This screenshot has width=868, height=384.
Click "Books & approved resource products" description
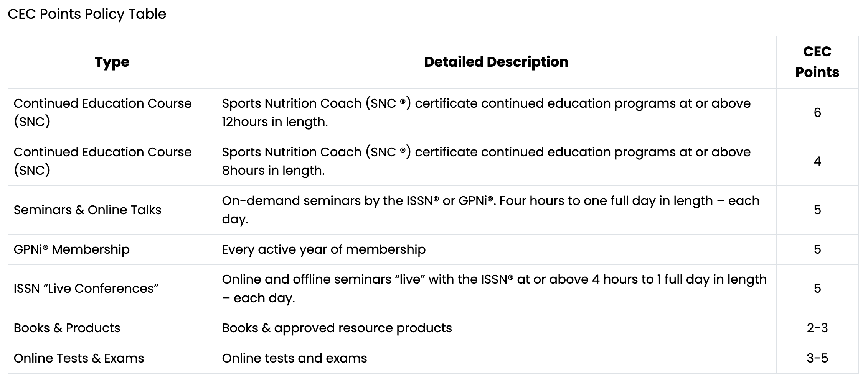tap(337, 328)
